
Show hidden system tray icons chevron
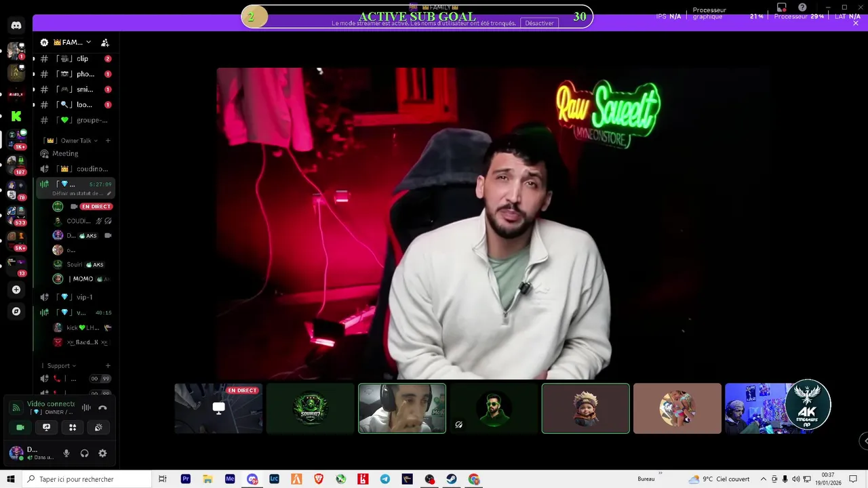point(763,479)
